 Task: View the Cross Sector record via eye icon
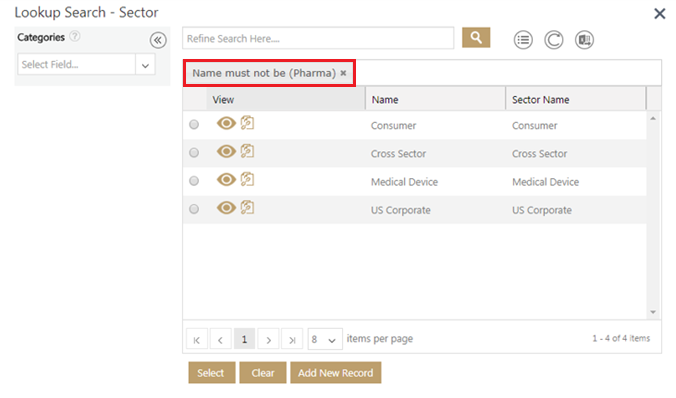pyautogui.click(x=226, y=151)
